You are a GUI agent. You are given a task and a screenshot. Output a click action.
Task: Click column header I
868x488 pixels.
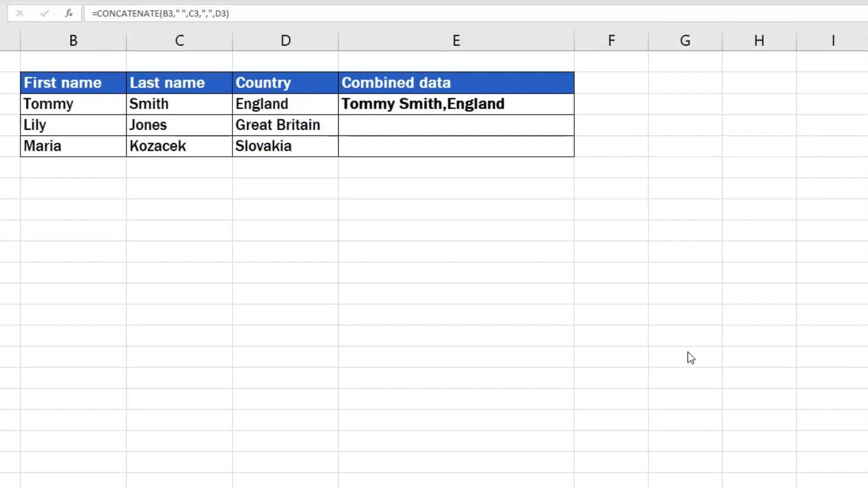click(832, 40)
